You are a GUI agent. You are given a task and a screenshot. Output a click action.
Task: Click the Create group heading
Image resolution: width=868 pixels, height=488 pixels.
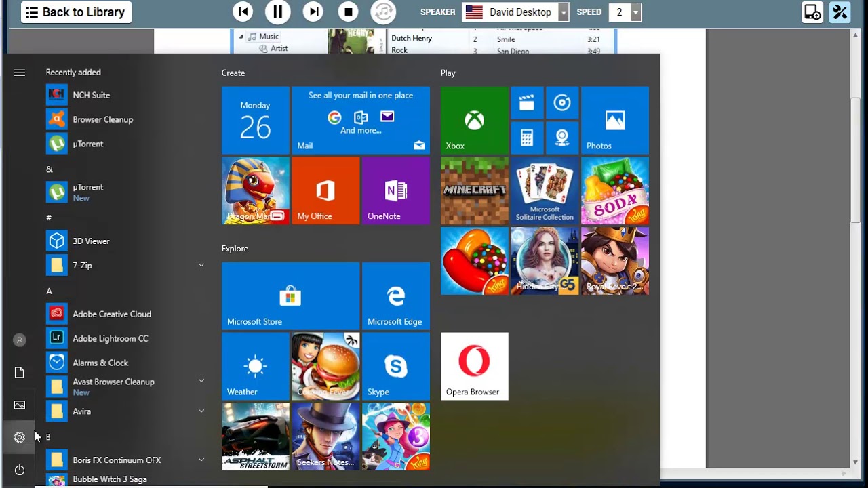pyautogui.click(x=233, y=73)
